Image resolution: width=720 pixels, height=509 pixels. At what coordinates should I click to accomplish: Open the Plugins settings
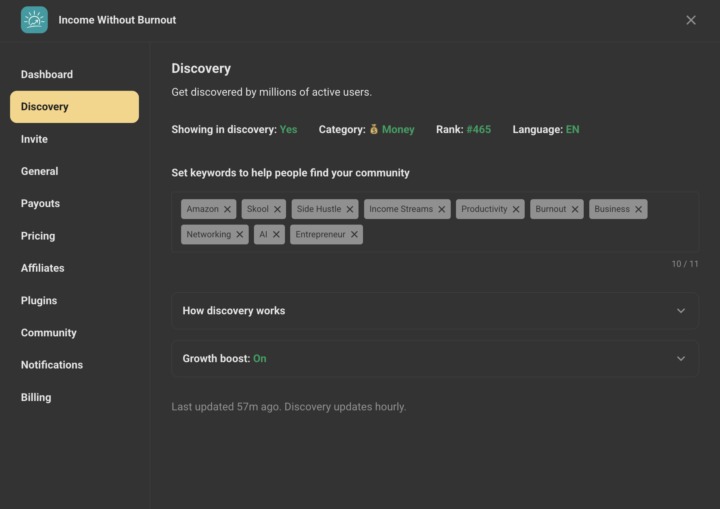(39, 300)
